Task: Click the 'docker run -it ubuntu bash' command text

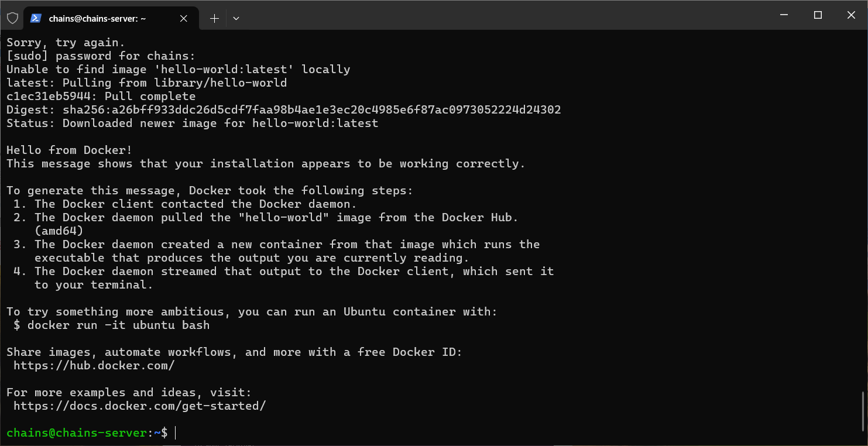Action: pyautogui.click(x=118, y=325)
